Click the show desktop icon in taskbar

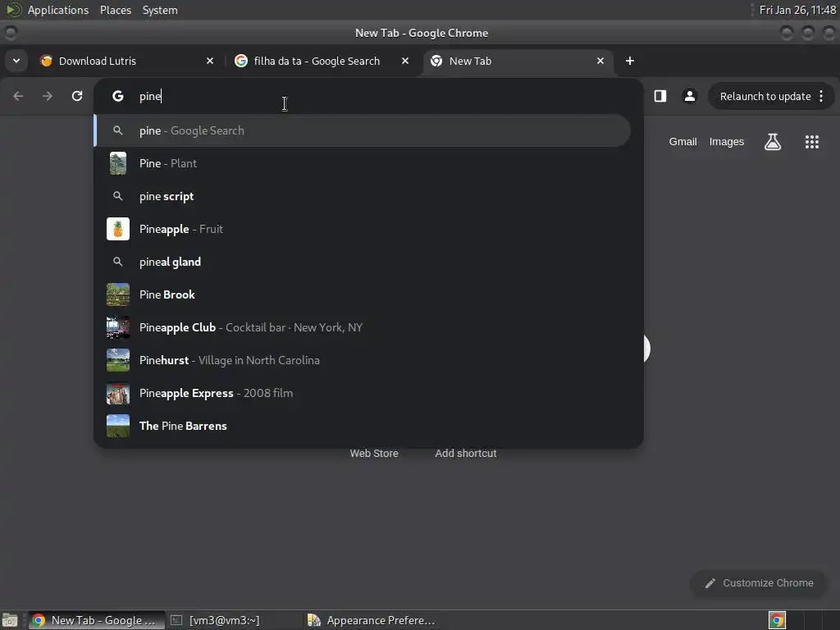[10, 620]
